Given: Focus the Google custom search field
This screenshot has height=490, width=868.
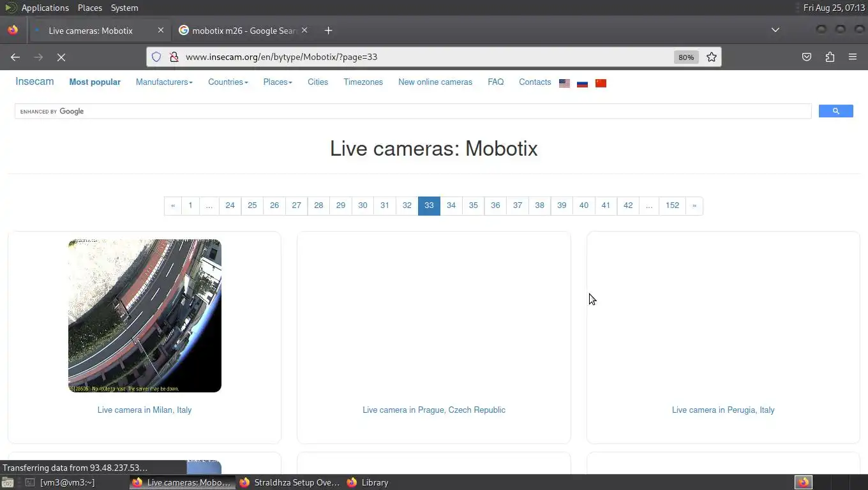Looking at the screenshot, I should 413,111.
